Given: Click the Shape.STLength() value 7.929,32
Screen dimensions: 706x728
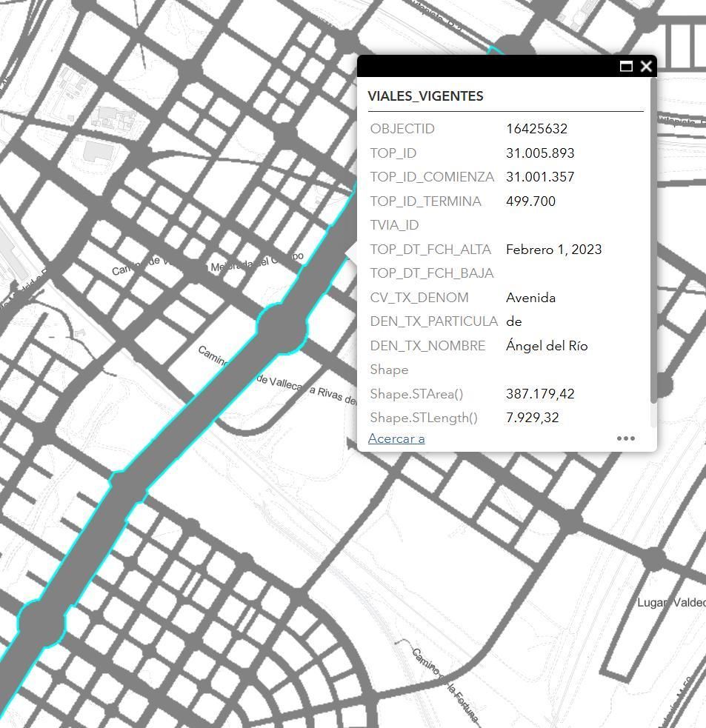Looking at the screenshot, I should coord(532,418).
